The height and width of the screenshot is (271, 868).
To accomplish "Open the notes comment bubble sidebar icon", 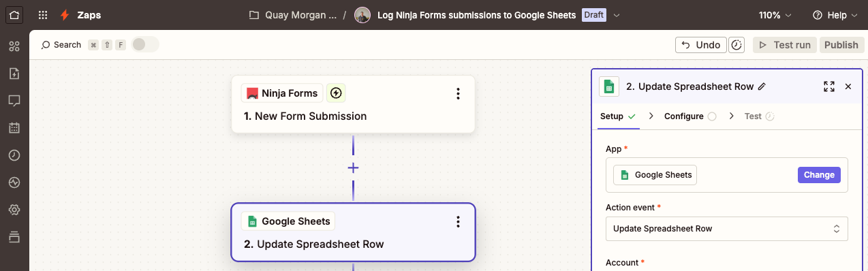I will pyautogui.click(x=14, y=101).
